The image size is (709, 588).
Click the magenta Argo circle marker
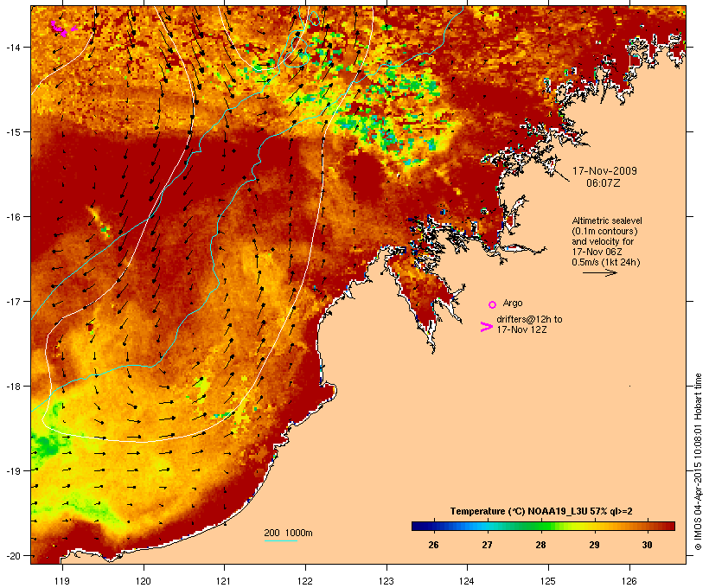click(493, 304)
